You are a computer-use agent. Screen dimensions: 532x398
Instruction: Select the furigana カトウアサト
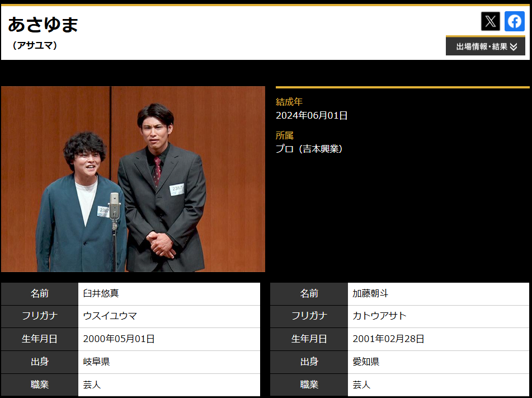pos(379,316)
